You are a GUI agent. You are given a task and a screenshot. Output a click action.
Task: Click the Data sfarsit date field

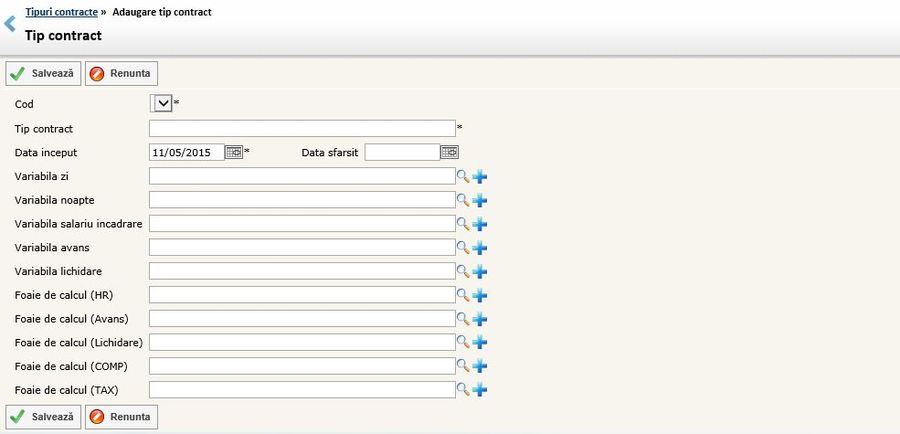pos(401,152)
